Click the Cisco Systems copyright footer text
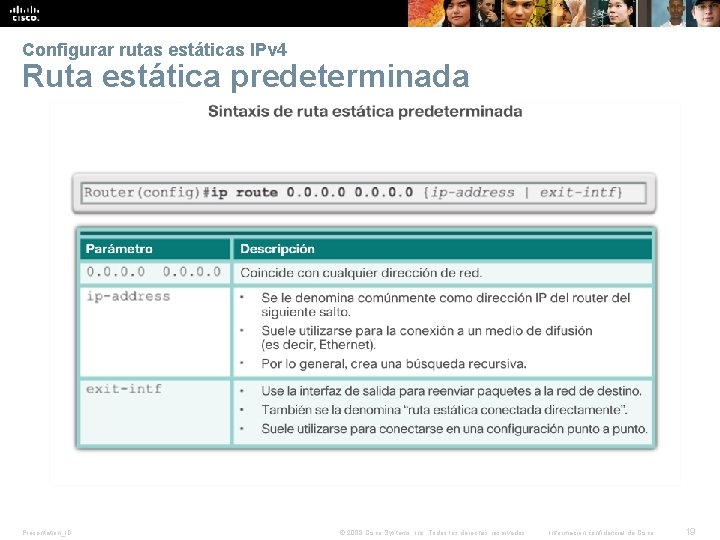The image size is (720, 540). tap(432, 533)
